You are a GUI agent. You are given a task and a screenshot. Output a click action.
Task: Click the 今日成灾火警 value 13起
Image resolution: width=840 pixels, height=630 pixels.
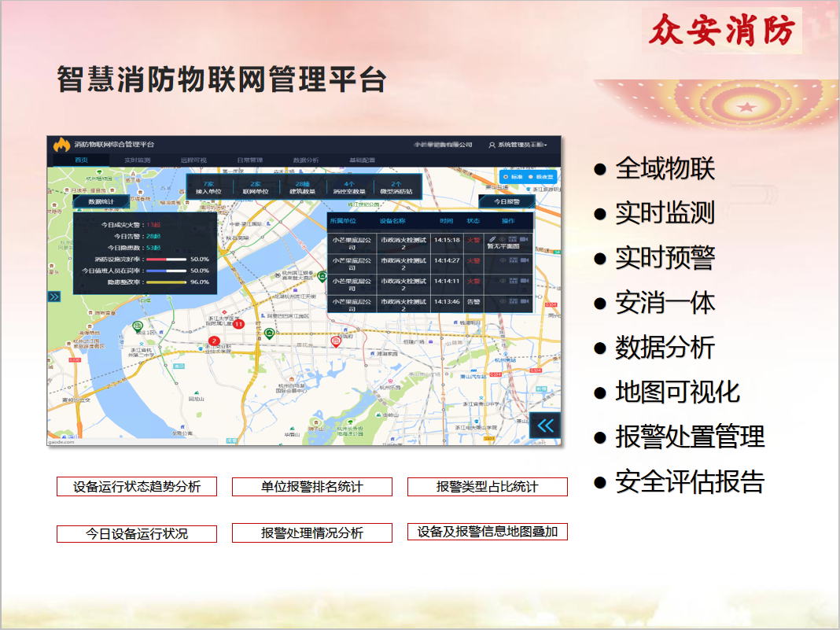(153, 225)
